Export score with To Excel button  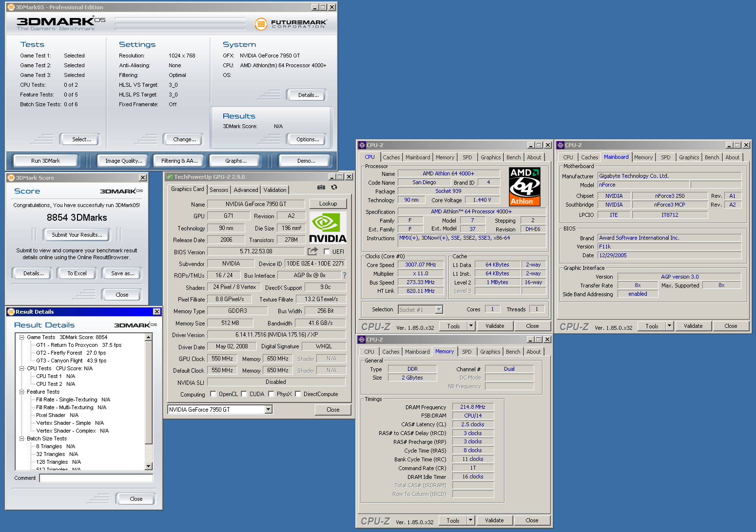pyautogui.click(x=77, y=273)
